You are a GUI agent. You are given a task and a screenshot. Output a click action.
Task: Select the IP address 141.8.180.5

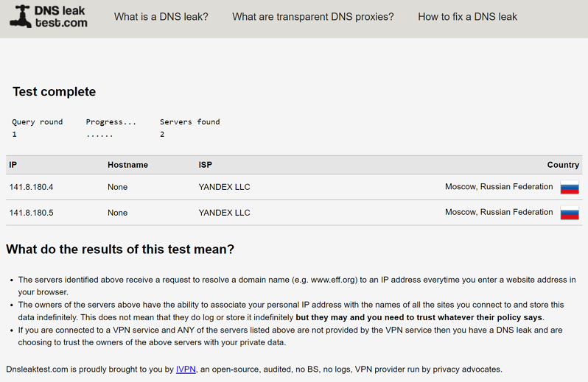tap(32, 213)
